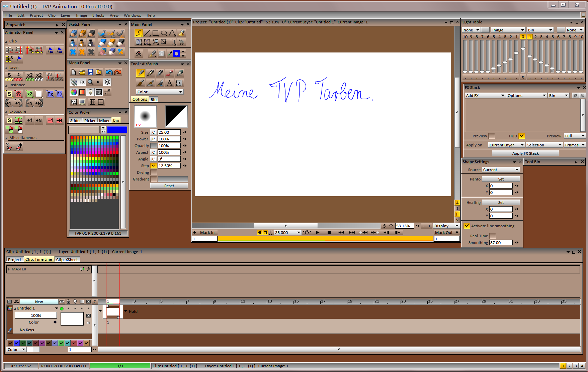This screenshot has height=372, width=588.
Task: Click the Apply FX Stack button
Action: click(525, 153)
